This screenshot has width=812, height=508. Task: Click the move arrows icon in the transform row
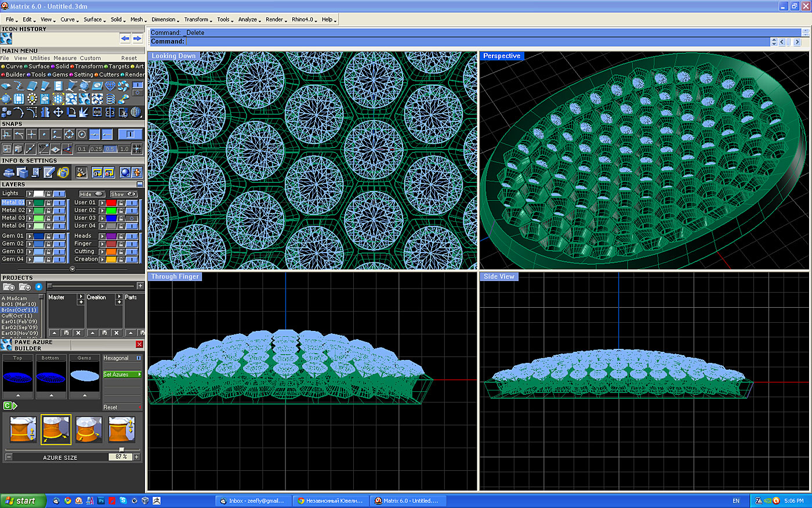pyautogui.click(x=58, y=112)
